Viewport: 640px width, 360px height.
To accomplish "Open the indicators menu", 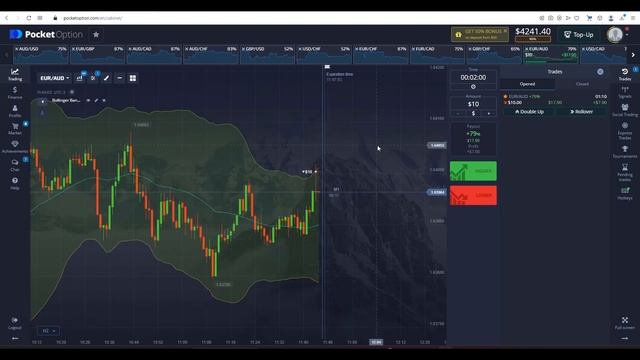I will (x=93, y=78).
